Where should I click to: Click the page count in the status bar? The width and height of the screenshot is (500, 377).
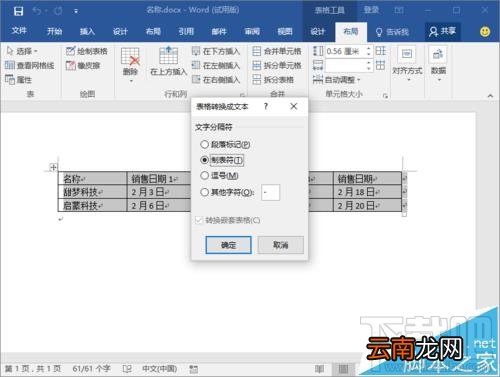click(x=33, y=369)
